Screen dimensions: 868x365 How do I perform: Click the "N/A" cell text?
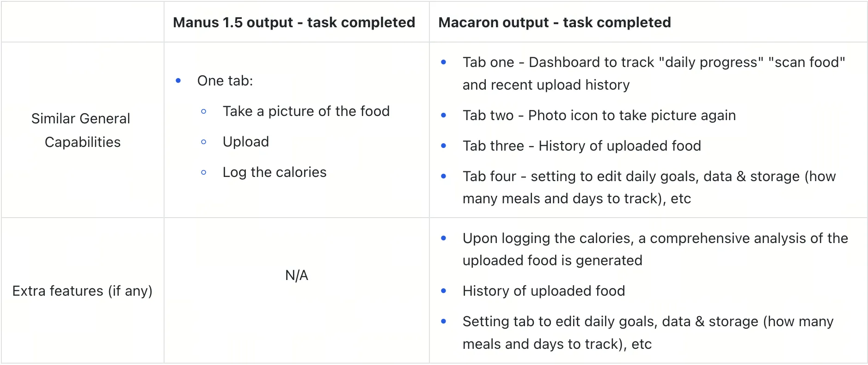297,275
